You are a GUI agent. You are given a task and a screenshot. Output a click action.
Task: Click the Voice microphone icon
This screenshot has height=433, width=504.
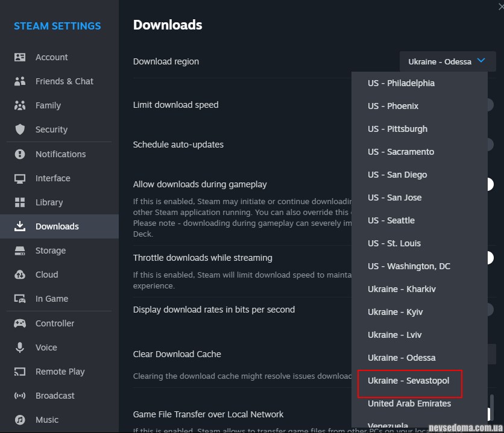(x=20, y=347)
